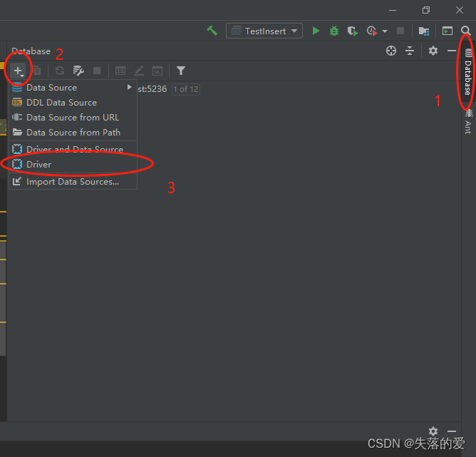Click the Build project hammer icon
This screenshot has width=476, height=457.
click(212, 31)
